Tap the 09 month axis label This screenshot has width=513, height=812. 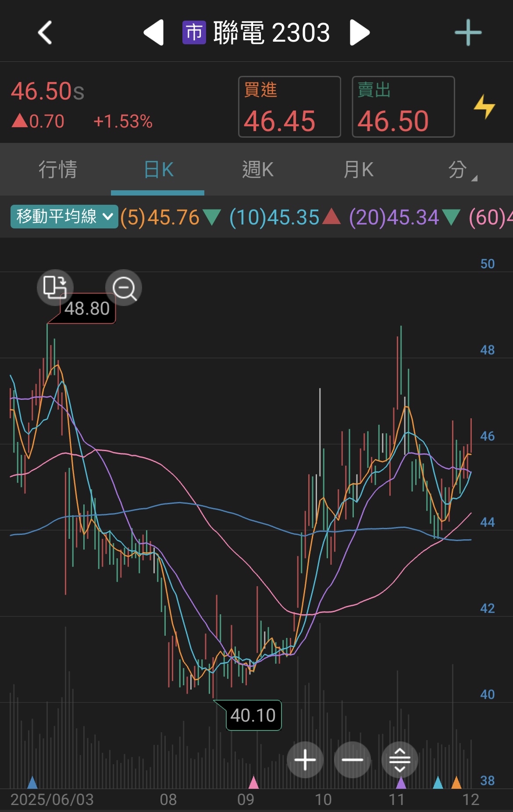(246, 800)
